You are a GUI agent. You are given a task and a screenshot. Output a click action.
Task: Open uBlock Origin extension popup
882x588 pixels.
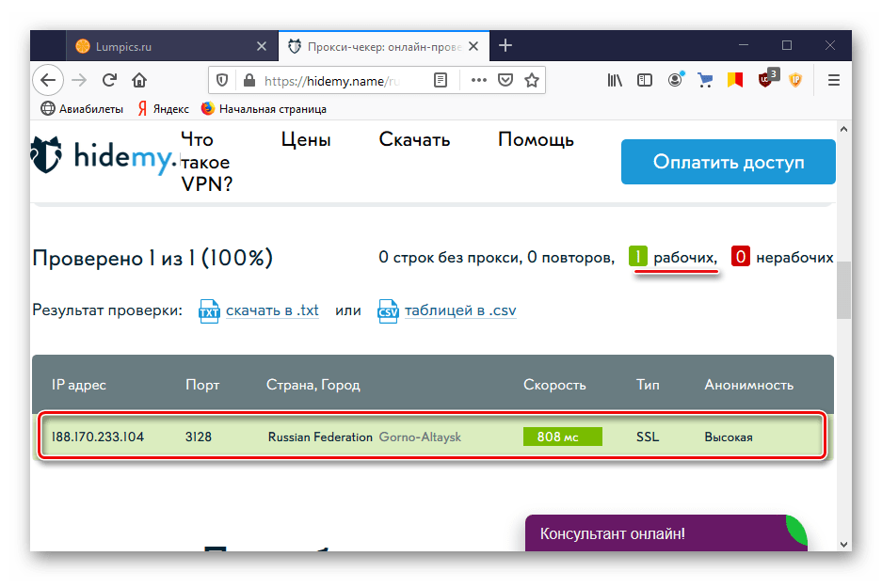(x=765, y=81)
